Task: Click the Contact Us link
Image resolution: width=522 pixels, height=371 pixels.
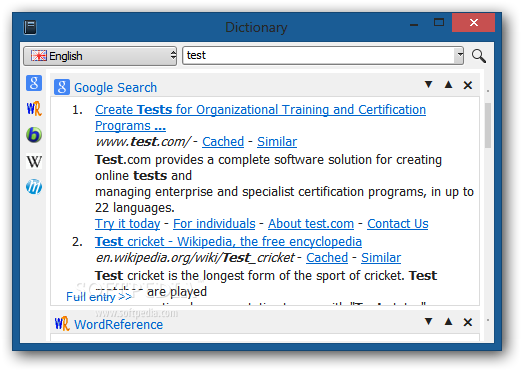Action: 398,224
